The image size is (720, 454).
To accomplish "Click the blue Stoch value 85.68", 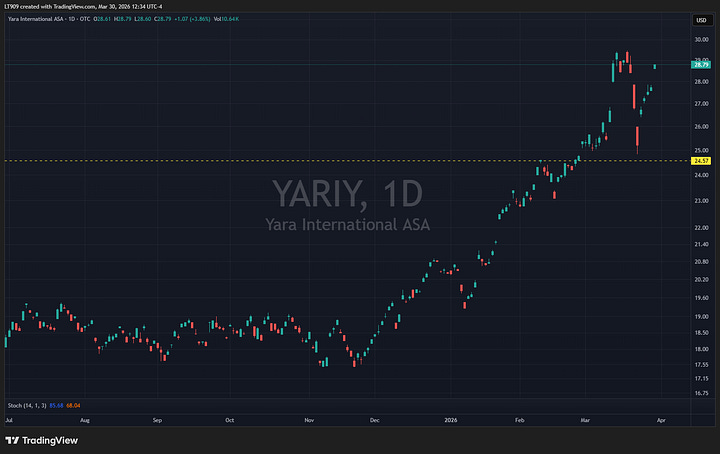I will point(56,405).
